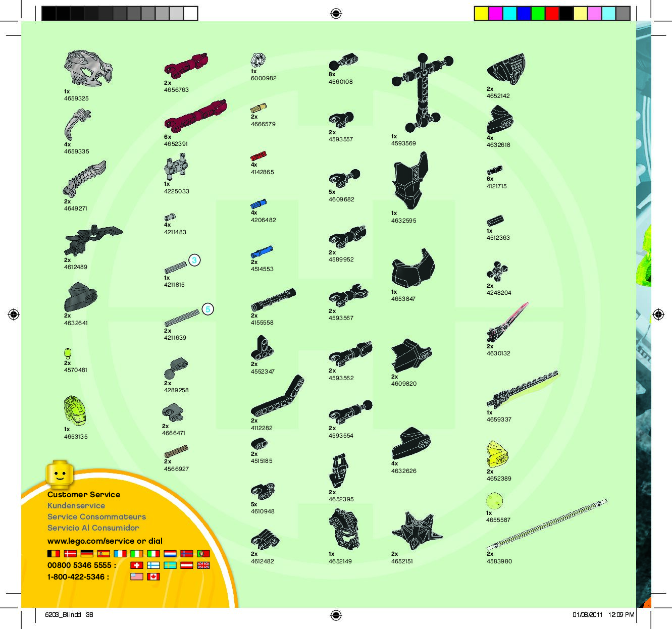Click the blue axle pin 4514553
672x629 pixels.
click(x=262, y=252)
